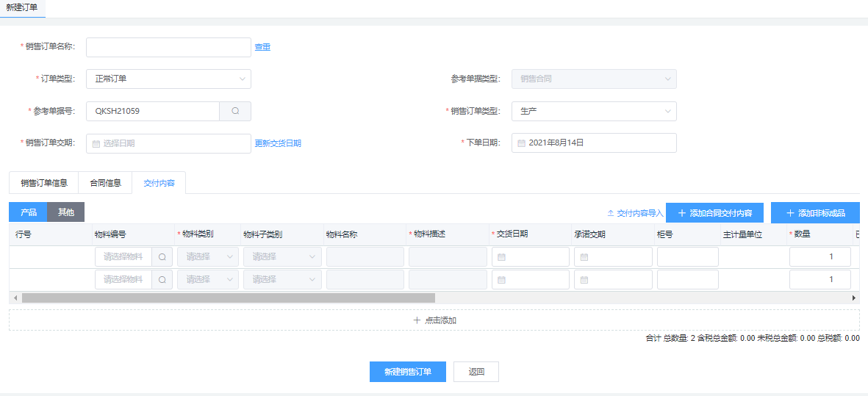Click search icon beside 参考单据号 field
The height and width of the screenshot is (396, 868).
coord(235,111)
